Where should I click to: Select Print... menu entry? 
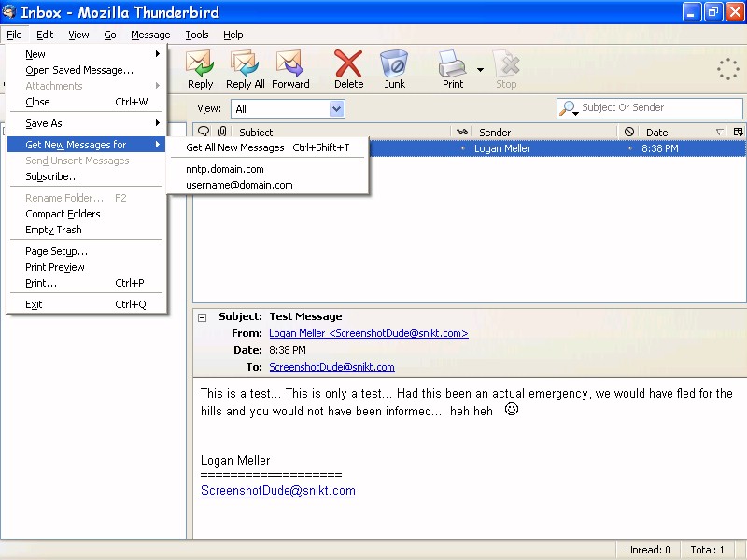tap(86, 284)
